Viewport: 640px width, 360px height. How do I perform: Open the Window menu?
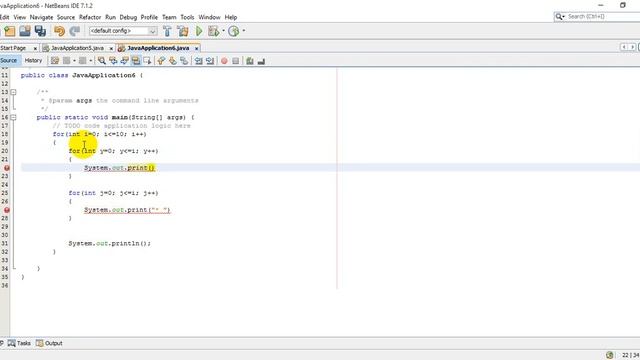209,17
